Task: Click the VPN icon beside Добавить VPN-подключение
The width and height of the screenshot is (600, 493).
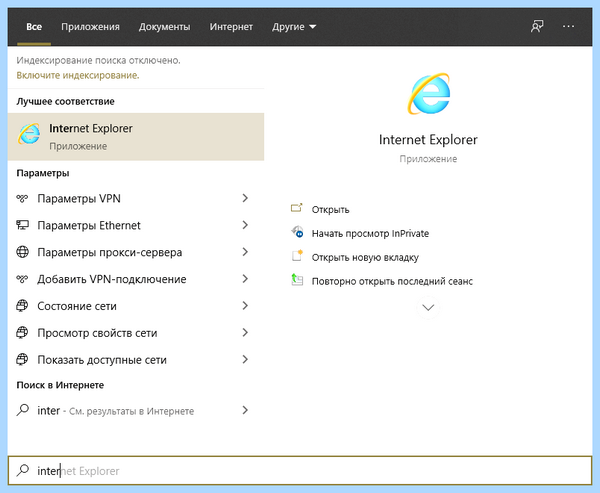Action: click(22, 279)
